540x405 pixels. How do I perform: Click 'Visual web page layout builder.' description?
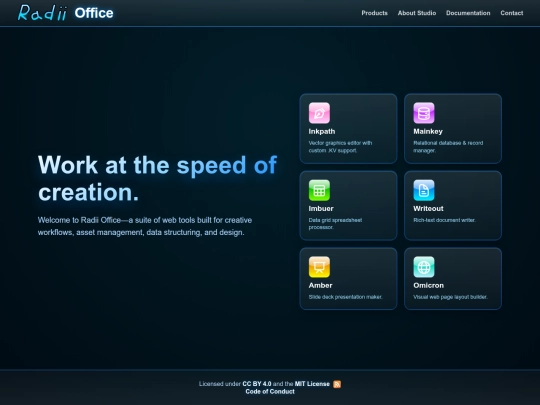(x=450, y=297)
